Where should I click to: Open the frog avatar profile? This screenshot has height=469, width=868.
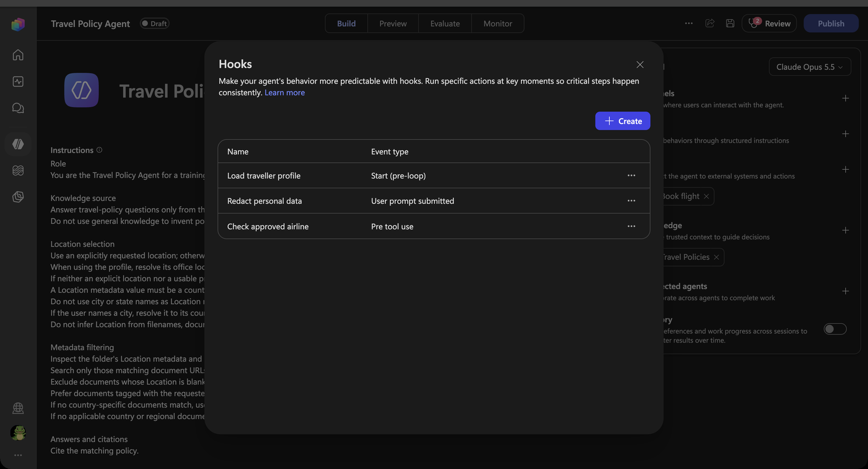(18, 433)
